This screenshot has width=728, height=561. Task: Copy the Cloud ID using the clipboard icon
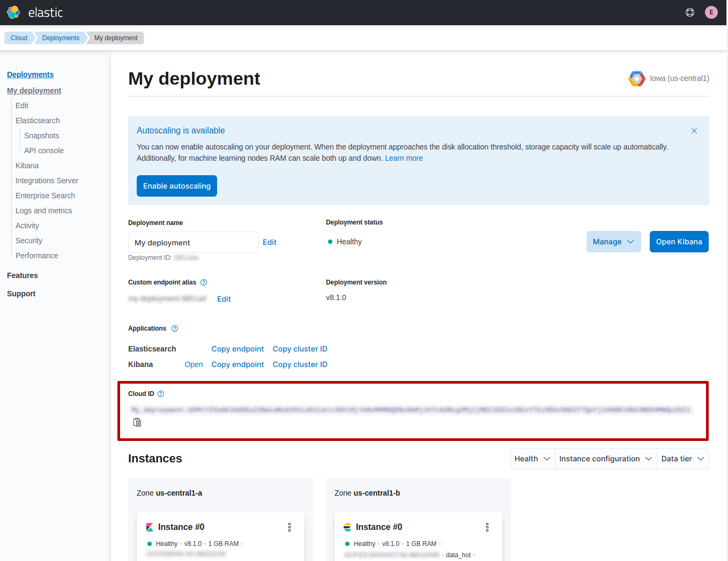[x=137, y=422]
